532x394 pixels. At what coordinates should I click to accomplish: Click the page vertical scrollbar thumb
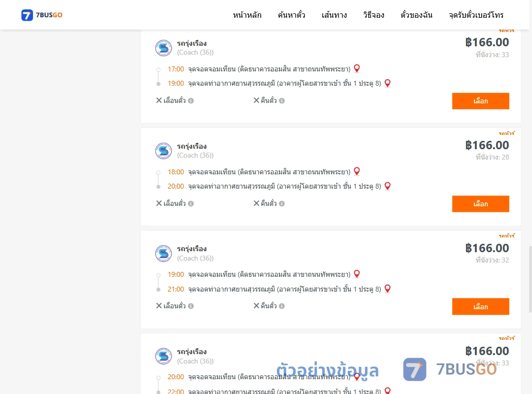coord(531,279)
